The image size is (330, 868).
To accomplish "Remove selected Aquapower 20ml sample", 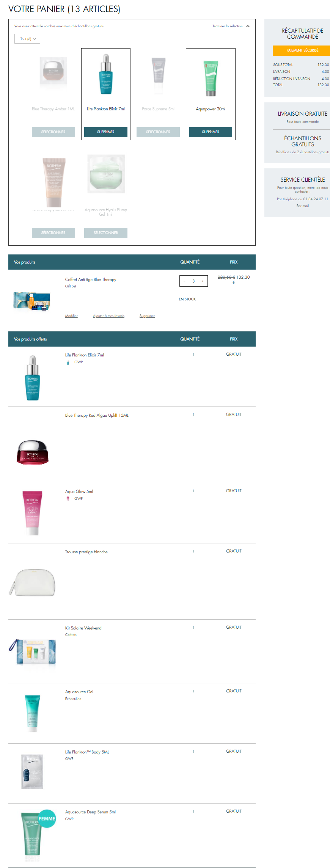I will pyautogui.click(x=211, y=132).
